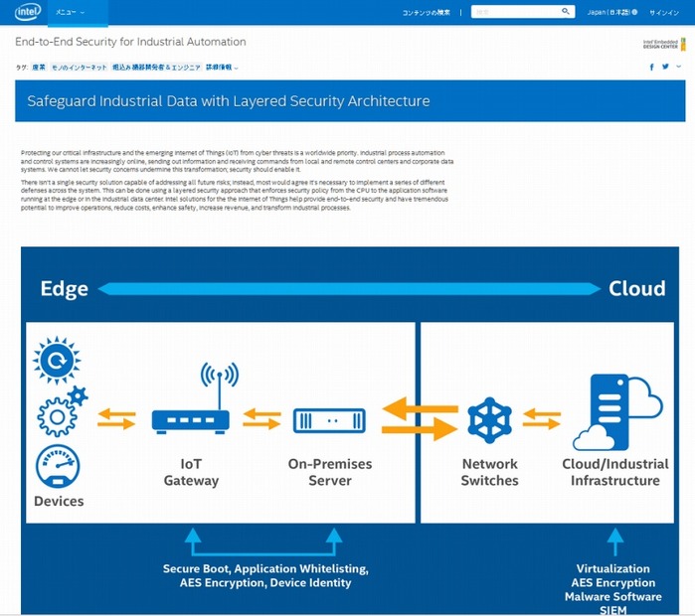Click the コンテンツの検索 link
Screen dimensions: 695x616
tap(426, 13)
